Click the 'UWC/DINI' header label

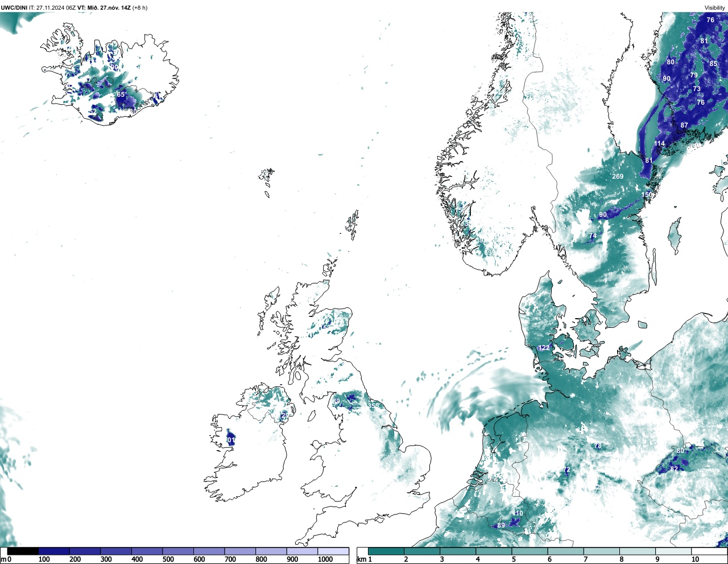point(14,8)
